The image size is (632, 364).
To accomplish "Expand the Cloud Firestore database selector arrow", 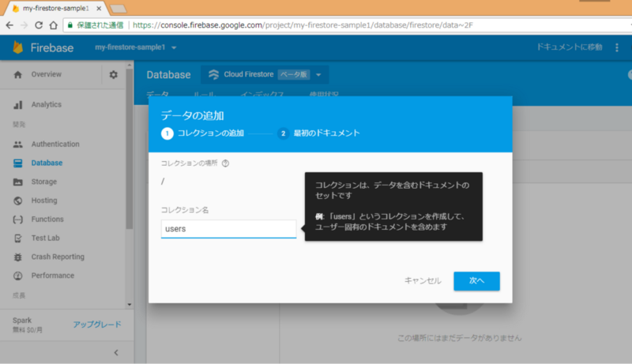I will point(318,74).
